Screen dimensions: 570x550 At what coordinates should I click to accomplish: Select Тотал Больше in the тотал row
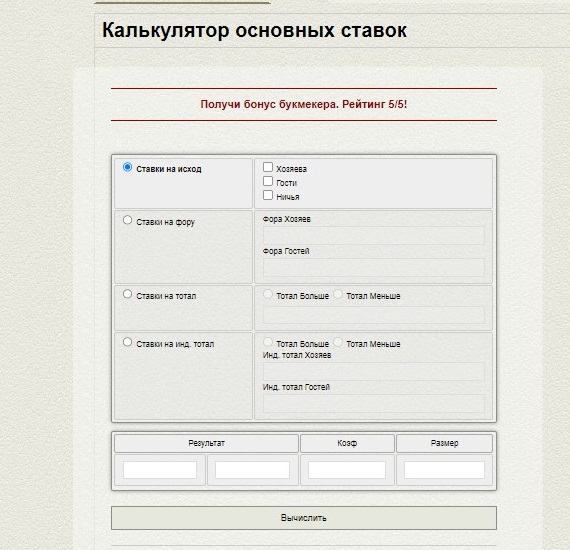268,294
